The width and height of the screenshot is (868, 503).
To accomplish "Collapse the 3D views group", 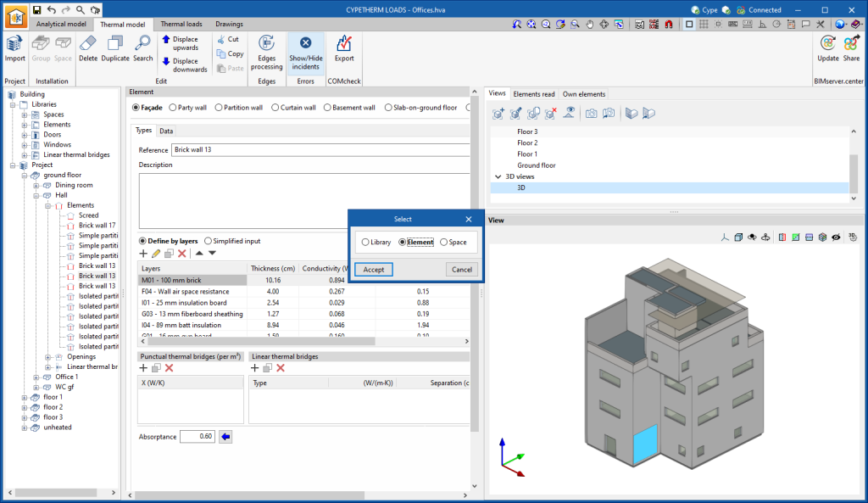I will click(498, 176).
